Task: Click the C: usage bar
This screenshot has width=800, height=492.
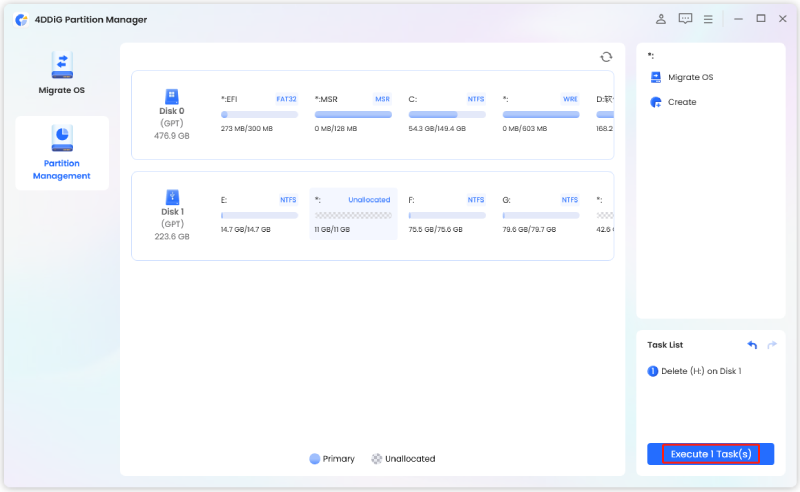Action: [447, 115]
